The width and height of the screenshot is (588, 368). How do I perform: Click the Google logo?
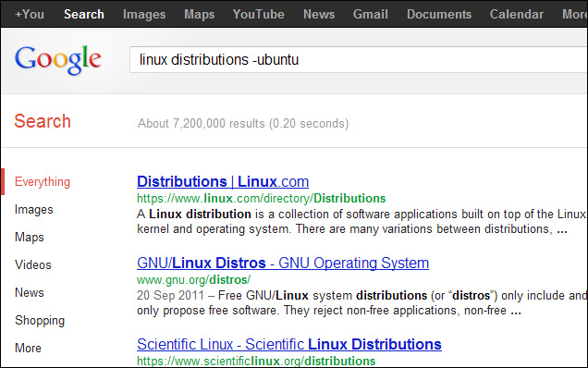58,60
